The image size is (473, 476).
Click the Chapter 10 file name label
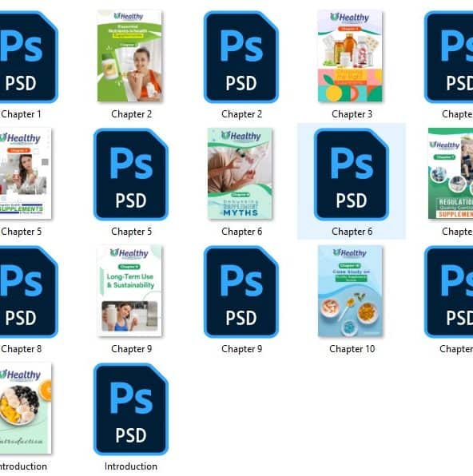coord(352,349)
